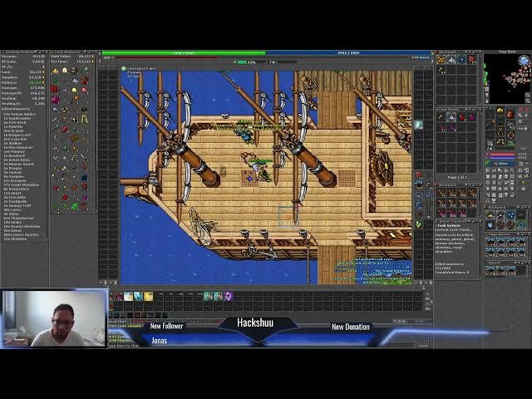
Task: Click the Page 1 of 1 container pager
Action: (457, 178)
